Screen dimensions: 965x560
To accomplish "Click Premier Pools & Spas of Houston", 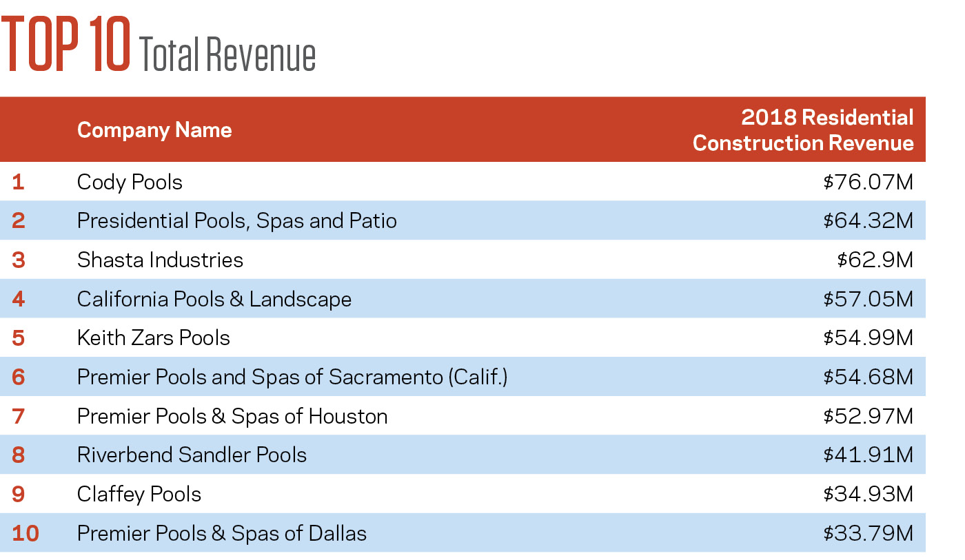I will [232, 417].
